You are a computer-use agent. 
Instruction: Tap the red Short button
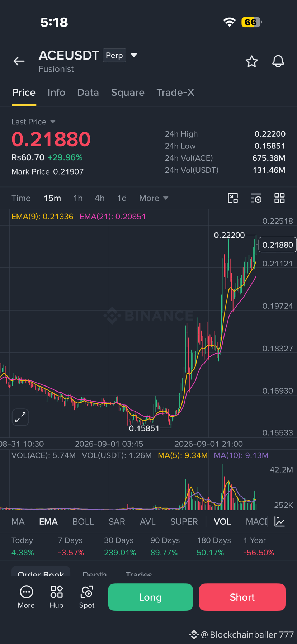(242, 597)
